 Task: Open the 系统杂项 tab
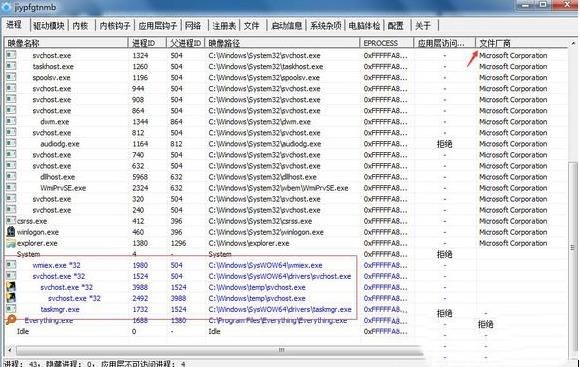[326, 26]
